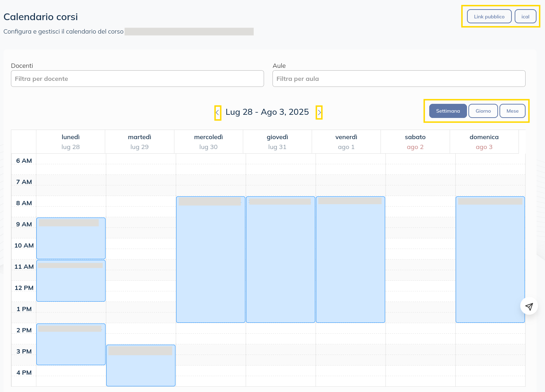Viewport: 545px width, 392px height.
Task: Select the Settimana view toggle
Action: pyautogui.click(x=448, y=111)
